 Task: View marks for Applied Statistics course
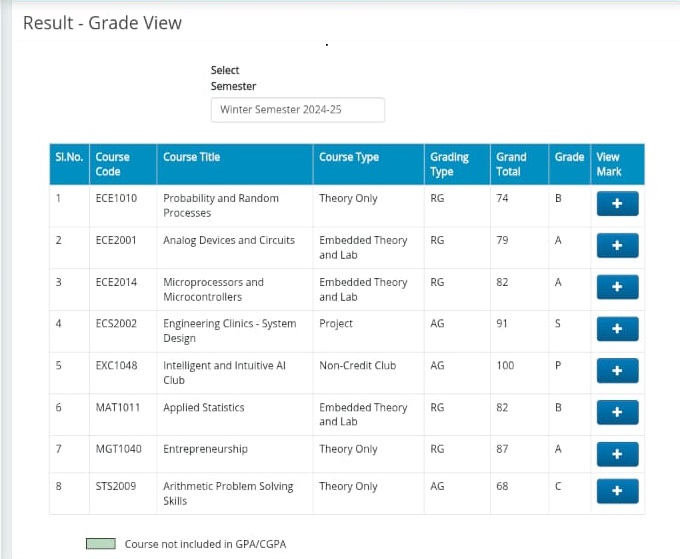[617, 413]
